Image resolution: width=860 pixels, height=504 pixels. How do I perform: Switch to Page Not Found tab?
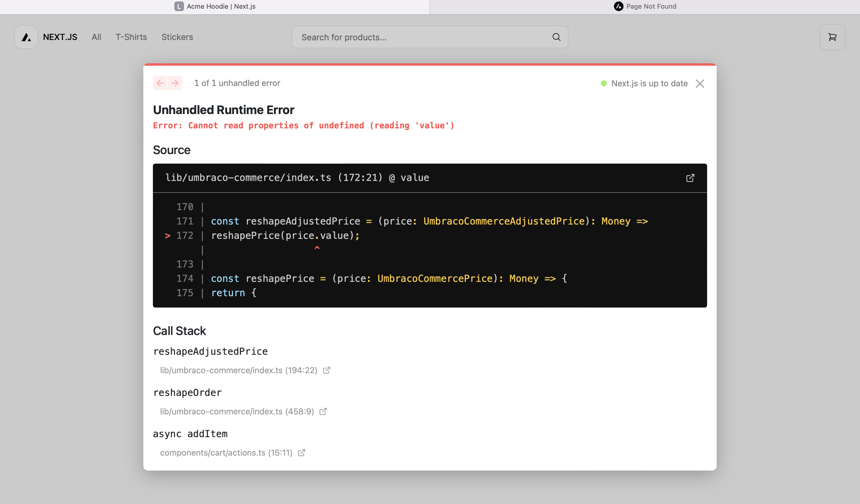(645, 7)
